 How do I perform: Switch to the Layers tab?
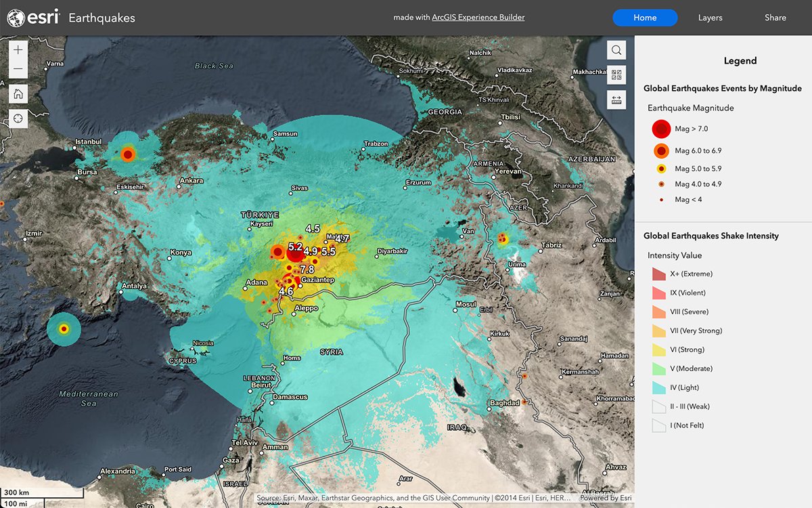point(710,18)
